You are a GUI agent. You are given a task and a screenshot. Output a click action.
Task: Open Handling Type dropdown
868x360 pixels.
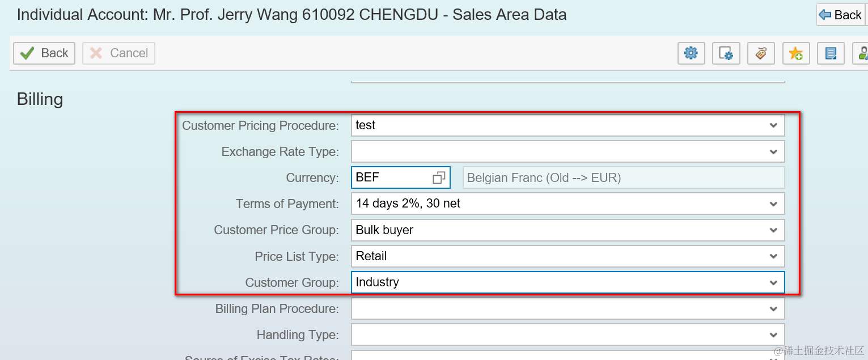(773, 335)
